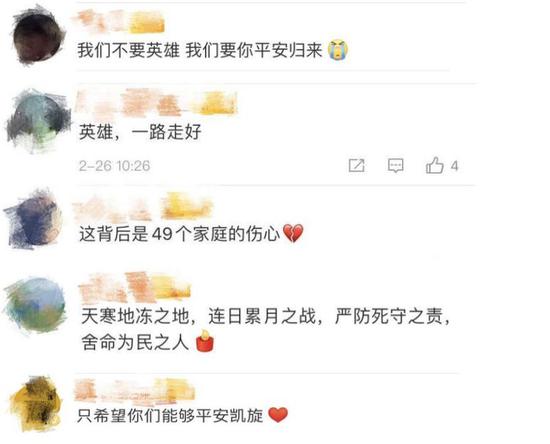Click the blurred username above 英雄，一路走好
The width and height of the screenshot is (550, 444).
click(x=156, y=102)
